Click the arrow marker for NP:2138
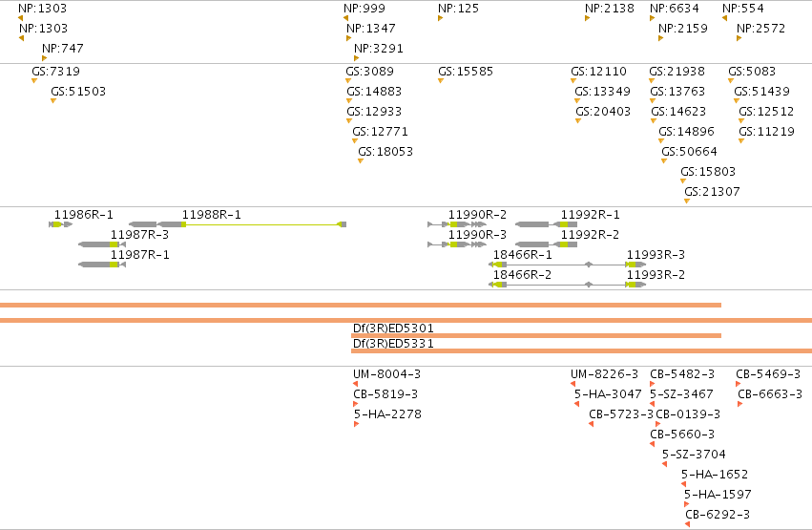Viewport: 812px width, 530px height. point(587,18)
